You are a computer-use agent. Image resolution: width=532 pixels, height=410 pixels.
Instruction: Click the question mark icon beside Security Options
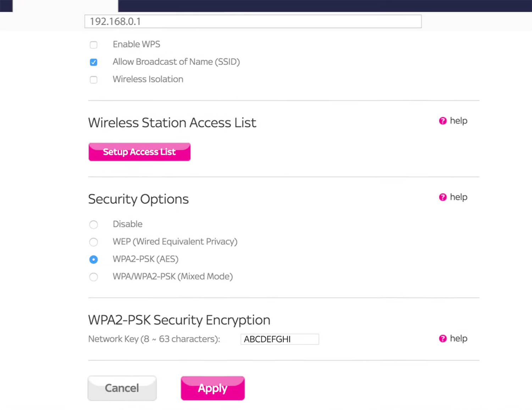(x=443, y=197)
